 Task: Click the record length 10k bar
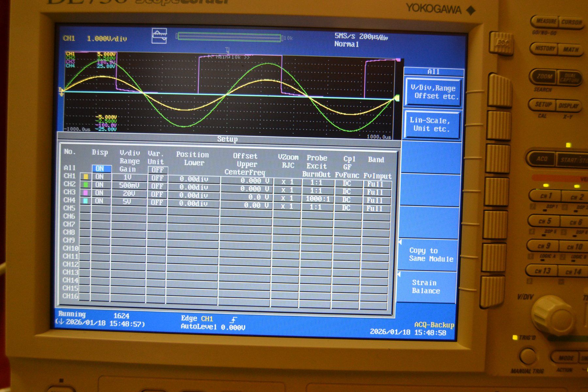(x=229, y=37)
